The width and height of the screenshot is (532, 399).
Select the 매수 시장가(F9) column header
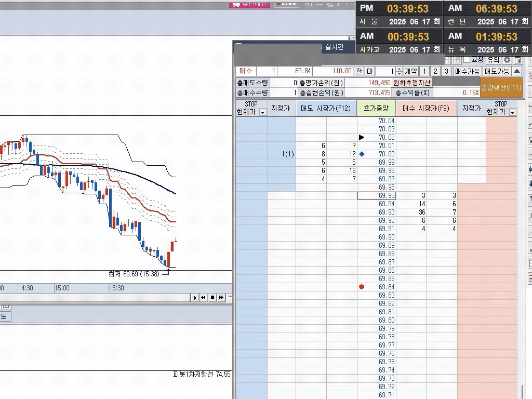[x=426, y=109]
